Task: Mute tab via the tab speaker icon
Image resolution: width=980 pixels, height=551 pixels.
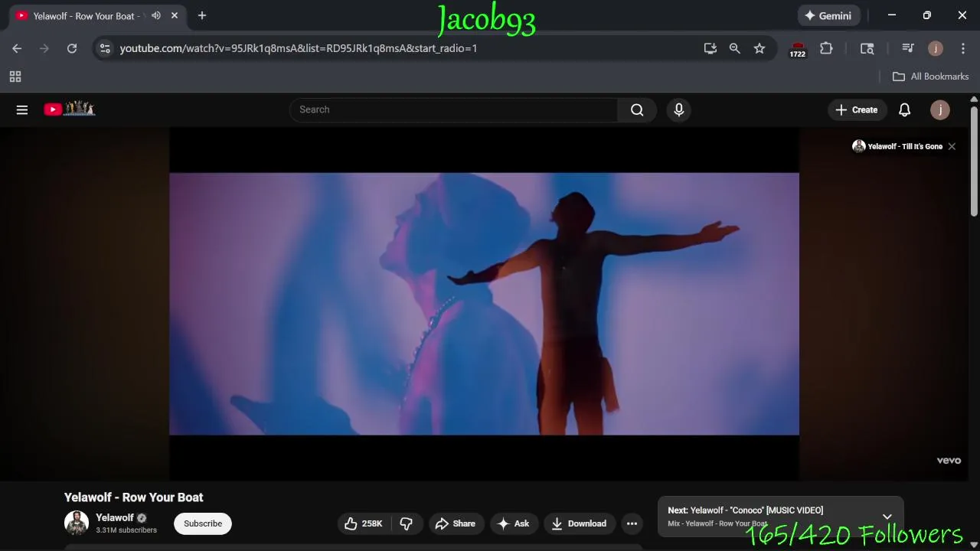Action: (156, 15)
